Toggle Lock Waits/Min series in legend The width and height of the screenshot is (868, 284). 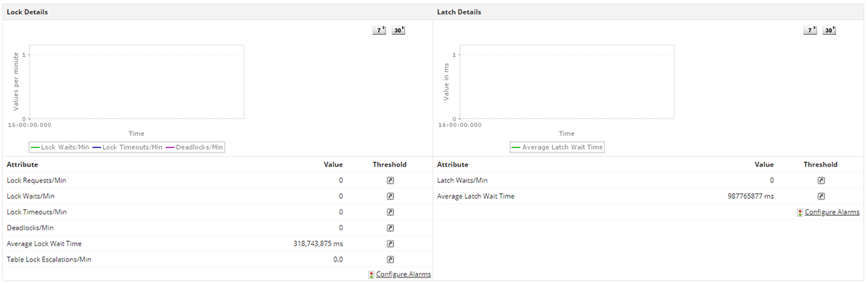(x=60, y=147)
